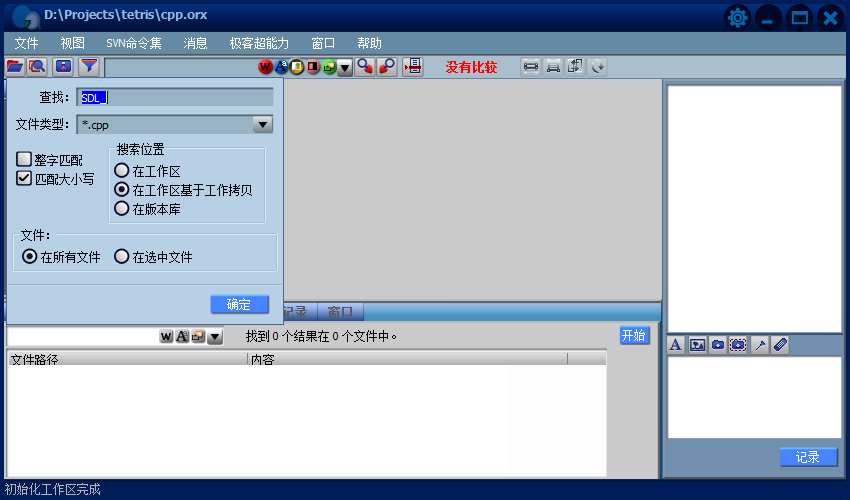Click the grey refresh arrow icon
Viewport: 850px width, 500px height.
pyautogui.click(x=597, y=67)
